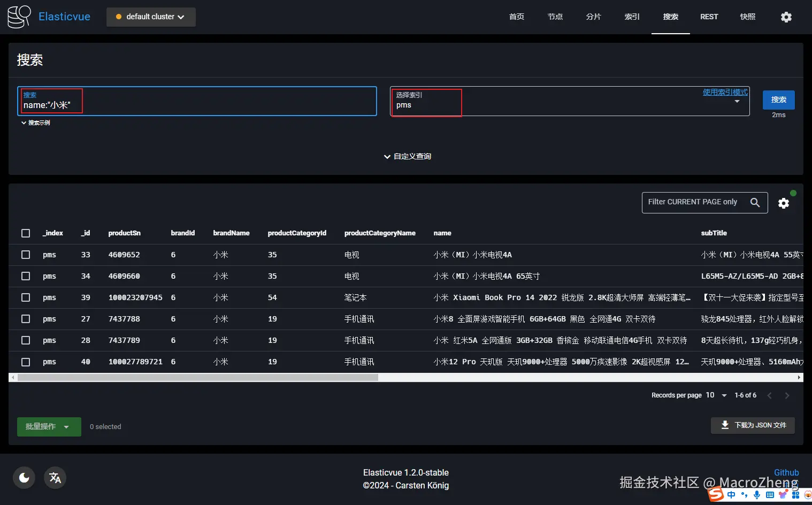Check the row with _id 34
The height and width of the screenshot is (505, 812).
click(x=26, y=276)
